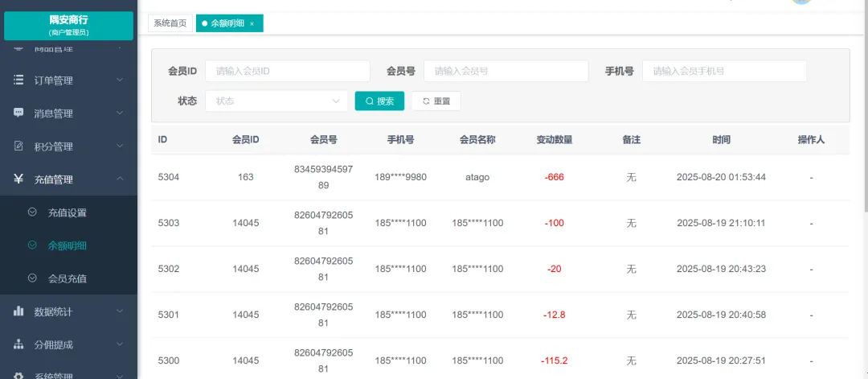
Task: Close the 余额明细 tab
Action: (252, 24)
